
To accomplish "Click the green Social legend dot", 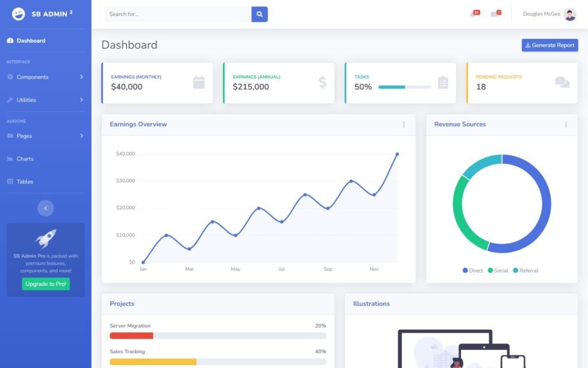I will [490, 270].
